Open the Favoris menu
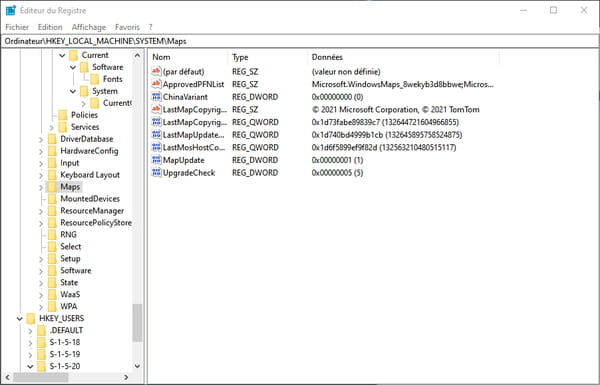The height and width of the screenshot is (385, 600). pyautogui.click(x=127, y=27)
